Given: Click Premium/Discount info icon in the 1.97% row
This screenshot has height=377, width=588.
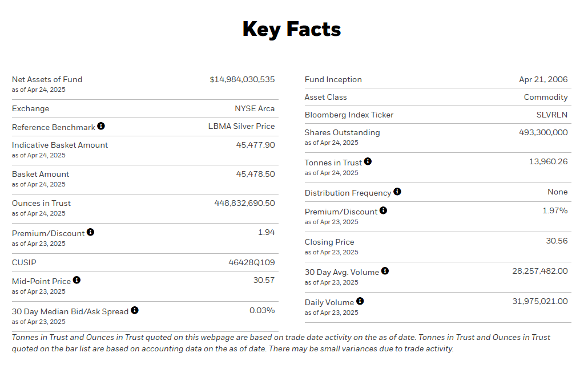Looking at the screenshot, I should 383,210.
